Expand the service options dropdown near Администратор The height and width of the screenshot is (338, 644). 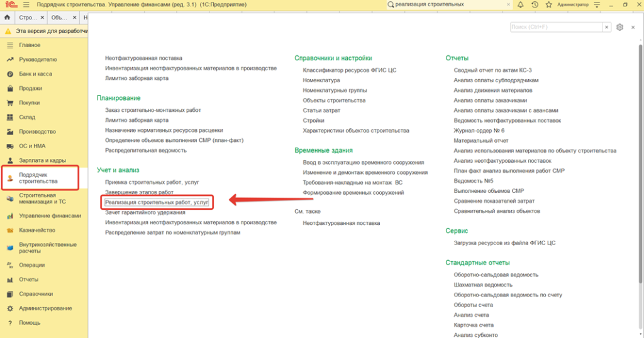pyautogui.click(x=597, y=4)
